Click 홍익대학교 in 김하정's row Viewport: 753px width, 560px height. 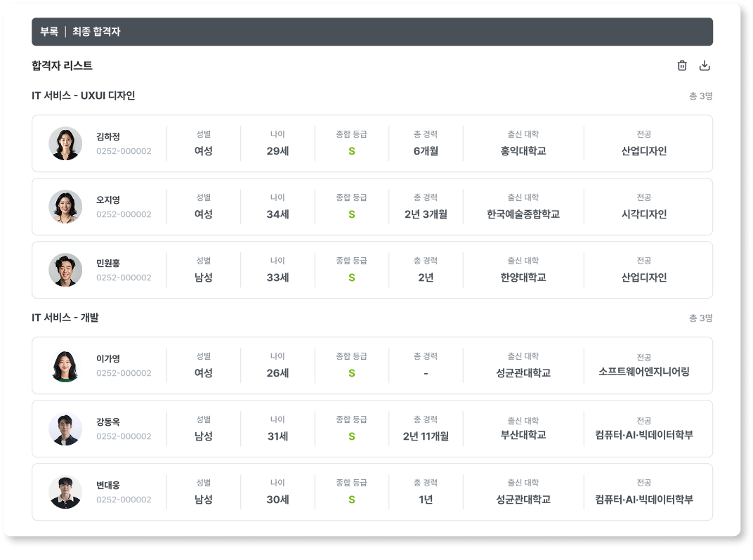click(x=523, y=151)
